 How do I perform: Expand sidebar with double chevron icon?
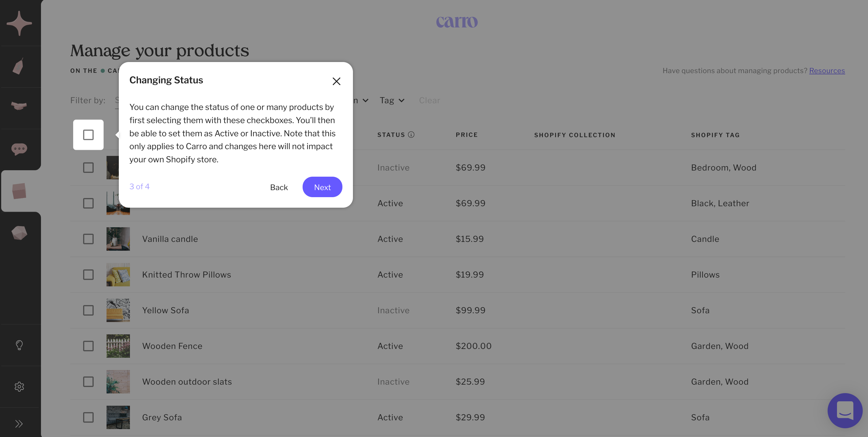tap(19, 424)
